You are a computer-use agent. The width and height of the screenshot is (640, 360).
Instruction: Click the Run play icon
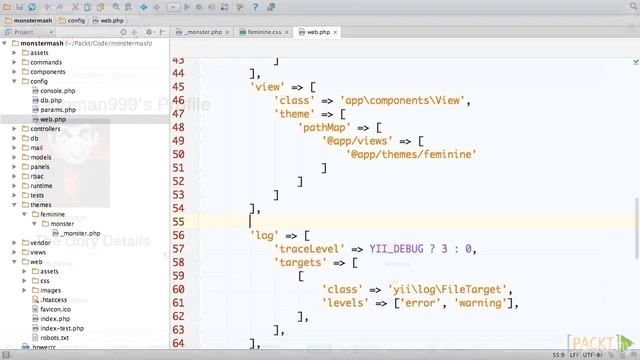tap(187, 7)
